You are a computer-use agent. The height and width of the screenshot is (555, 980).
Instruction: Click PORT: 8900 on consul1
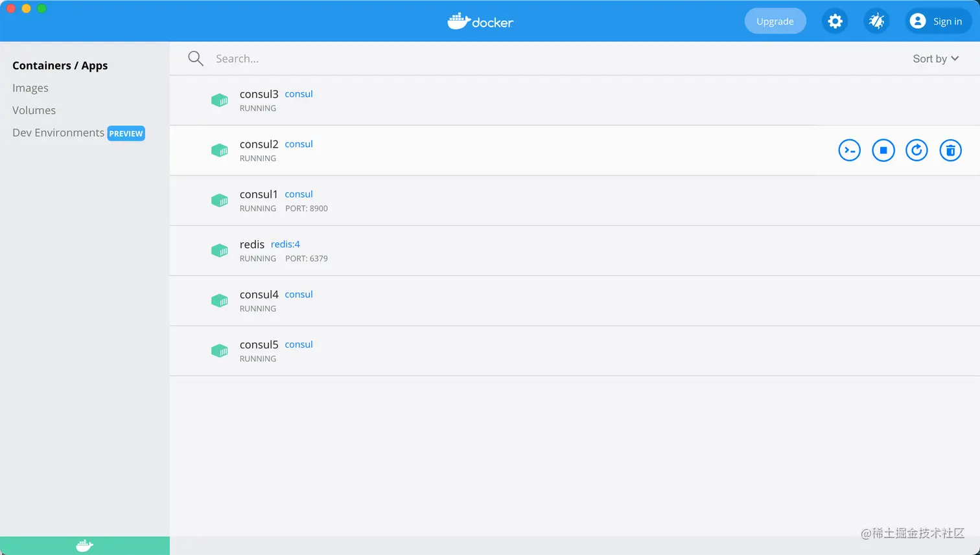tap(307, 209)
